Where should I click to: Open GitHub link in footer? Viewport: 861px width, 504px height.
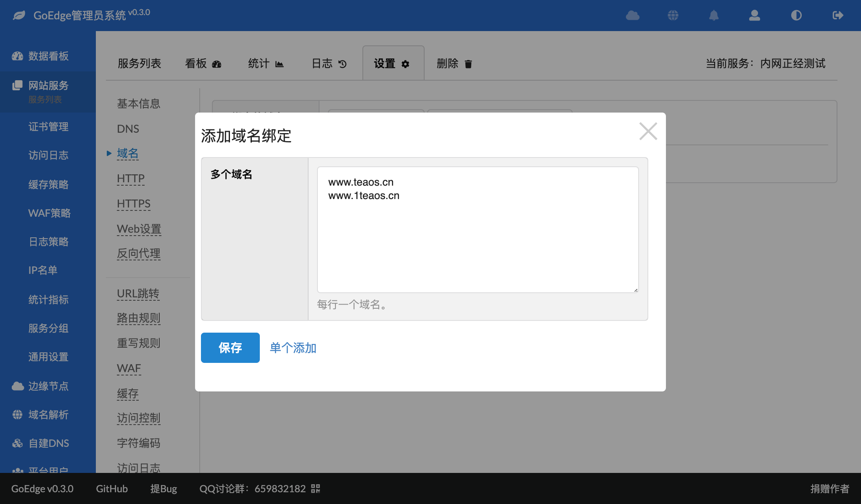(x=112, y=488)
